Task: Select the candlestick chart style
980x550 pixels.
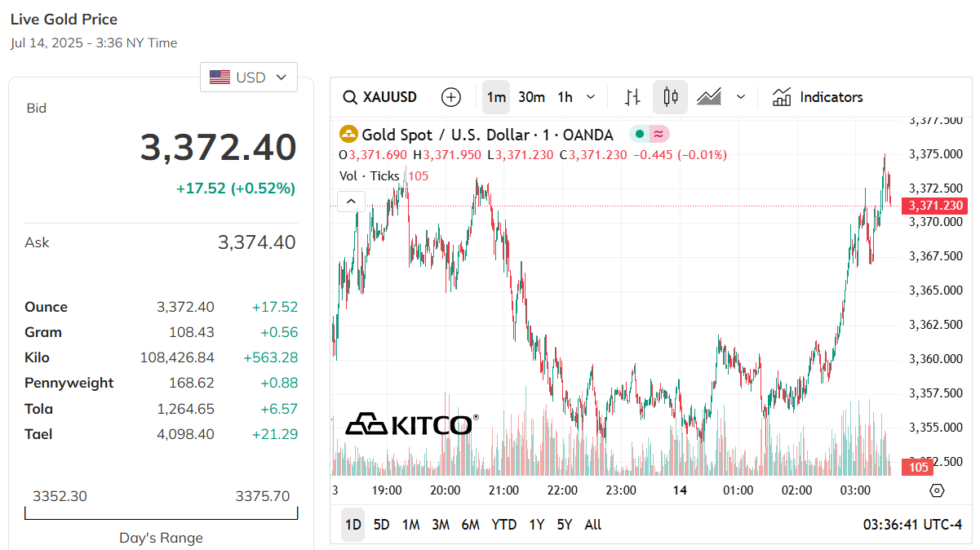Action: point(671,97)
